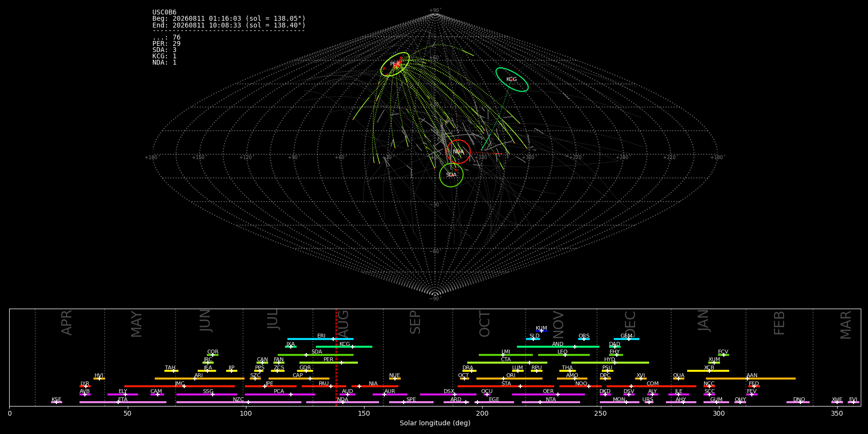Viewport: 868px width, 434px height.
Task: Click the AND green shower bar
Action: (558, 347)
